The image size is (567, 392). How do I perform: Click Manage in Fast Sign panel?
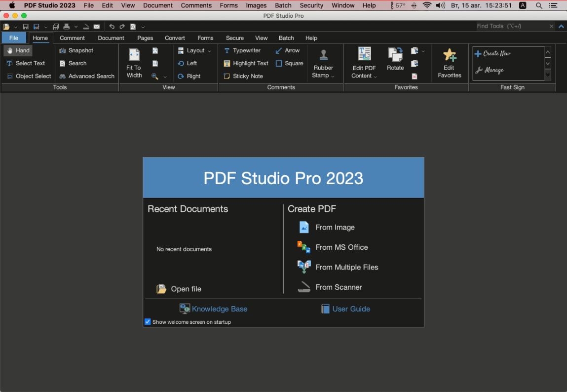tap(489, 70)
